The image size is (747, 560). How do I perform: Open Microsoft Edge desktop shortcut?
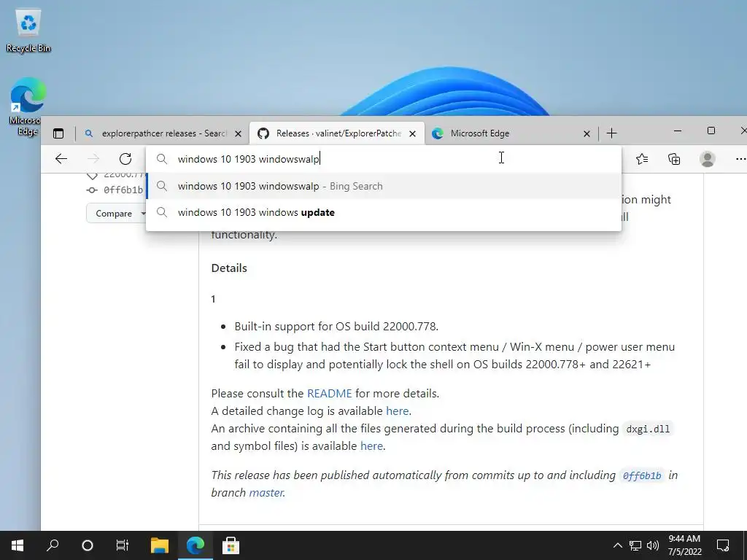[28, 106]
